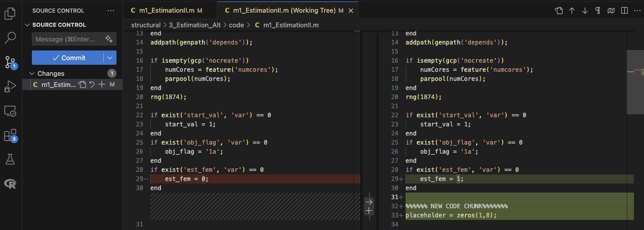Viewport: 644px width, 230px height.
Task: Click 'parpool(numCores);' in the left pane
Action: point(198,79)
